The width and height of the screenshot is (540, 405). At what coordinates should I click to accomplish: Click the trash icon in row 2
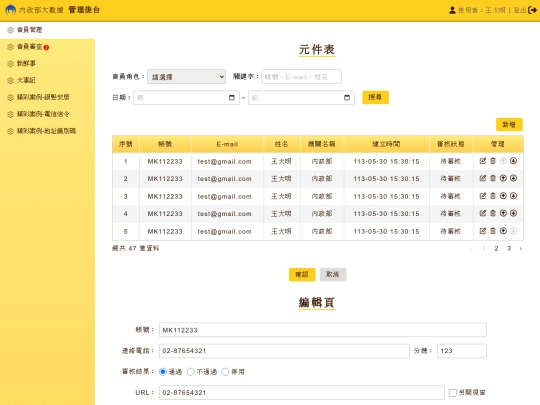pos(493,178)
